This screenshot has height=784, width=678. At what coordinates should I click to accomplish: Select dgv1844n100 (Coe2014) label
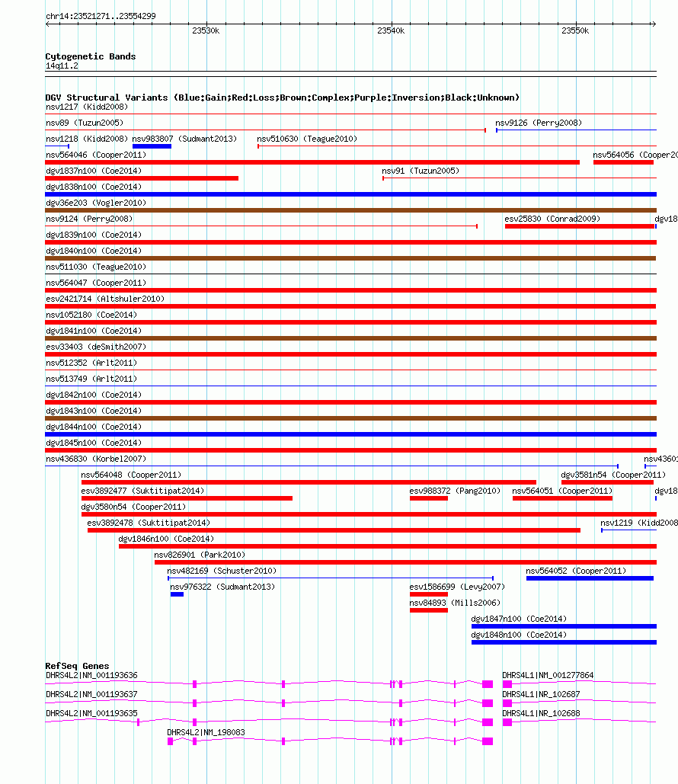tap(94, 427)
